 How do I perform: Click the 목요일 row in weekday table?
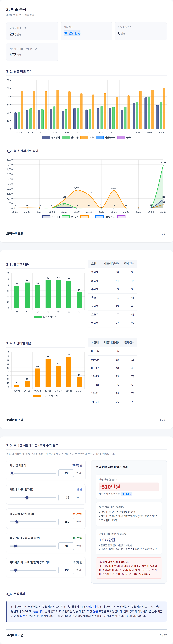[113, 298]
